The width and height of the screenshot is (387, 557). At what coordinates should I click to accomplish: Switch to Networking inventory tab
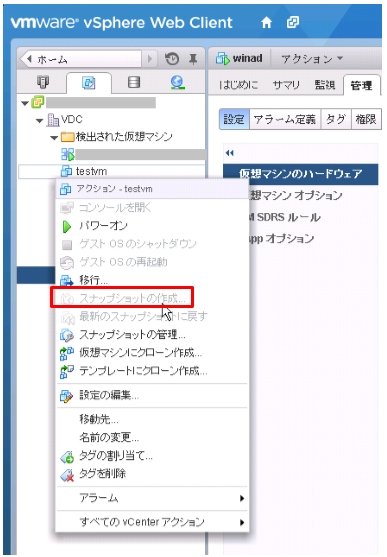pyautogui.click(x=177, y=82)
